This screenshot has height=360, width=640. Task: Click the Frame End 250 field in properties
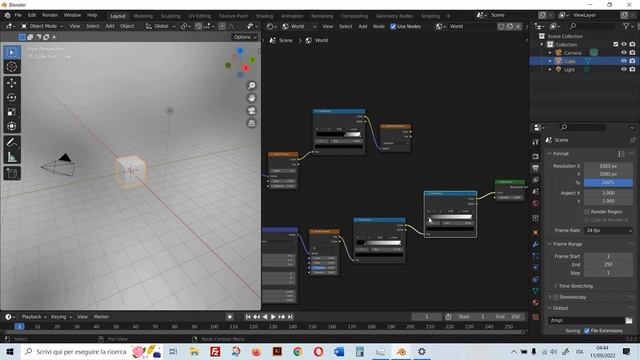click(609, 264)
